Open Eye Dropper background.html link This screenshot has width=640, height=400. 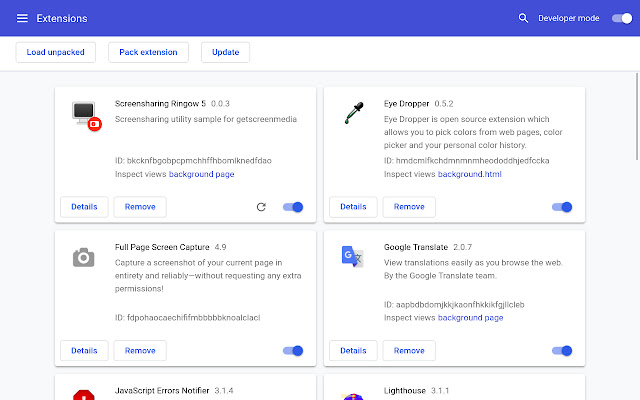click(x=469, y=174)
